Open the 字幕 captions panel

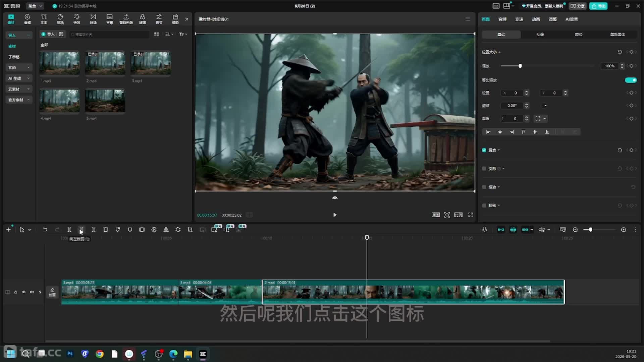click(110, 19)
